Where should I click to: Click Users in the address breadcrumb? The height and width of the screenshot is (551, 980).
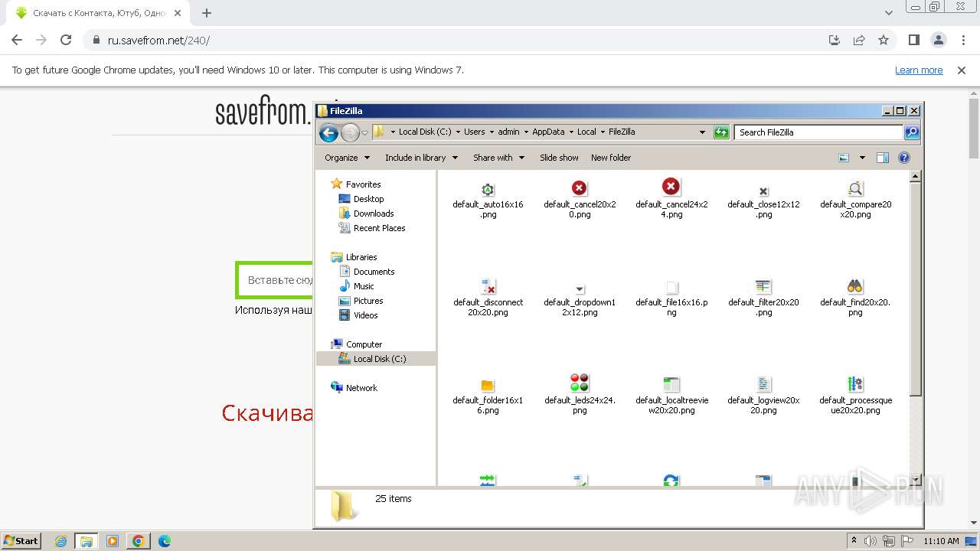pyautogui.click(x=474, y=132)
